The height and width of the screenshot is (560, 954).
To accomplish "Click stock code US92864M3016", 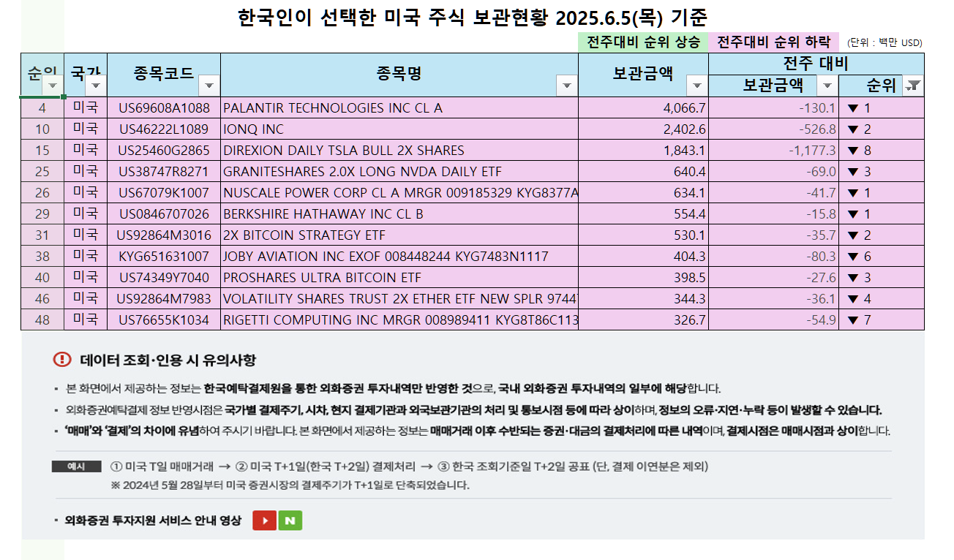I will pos(164,235).
